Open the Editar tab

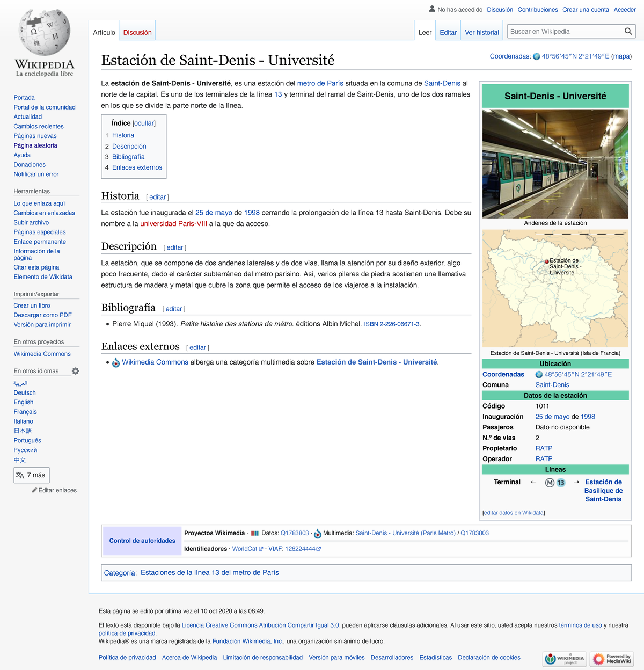pos(448,32)
